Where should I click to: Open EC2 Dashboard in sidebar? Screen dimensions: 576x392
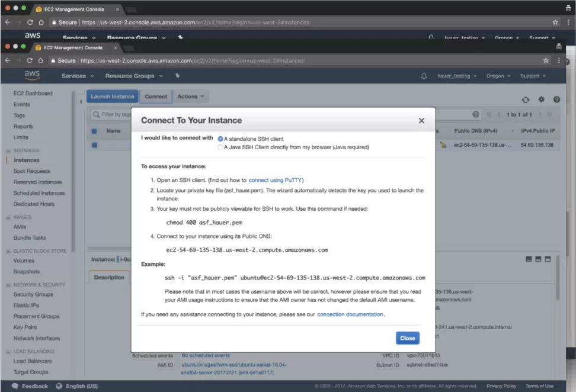point(33,93)
